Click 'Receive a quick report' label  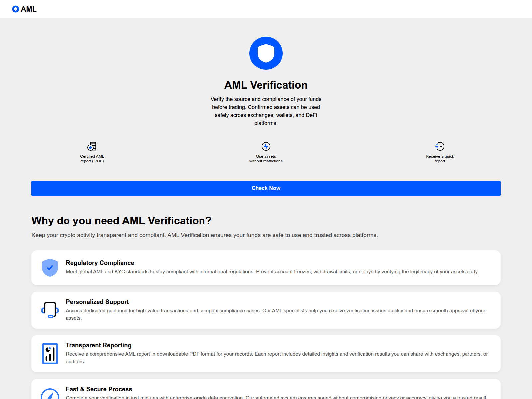click(x=440, y=159)
